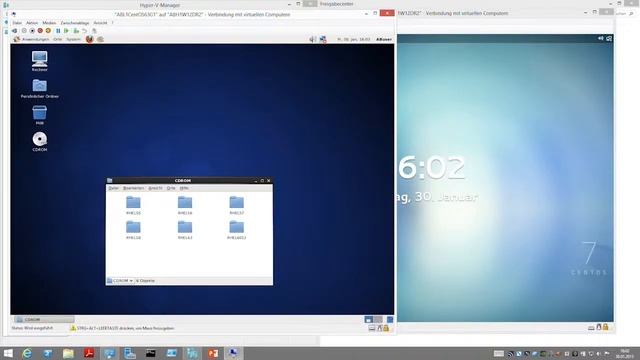
Task: Open the Orte menu in the GNOME top panel
Action: [x=58, y=39]
